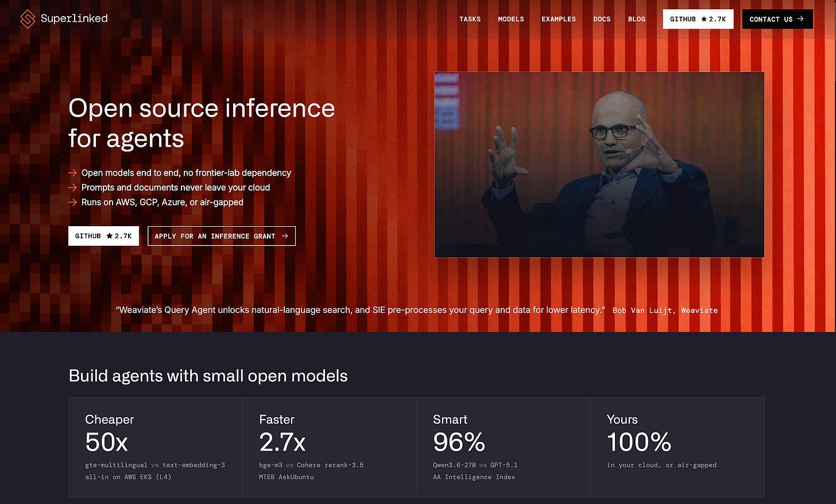836x504 pixels.
Task: Click the Contact Us button
Action: click(x=777, y=19)
